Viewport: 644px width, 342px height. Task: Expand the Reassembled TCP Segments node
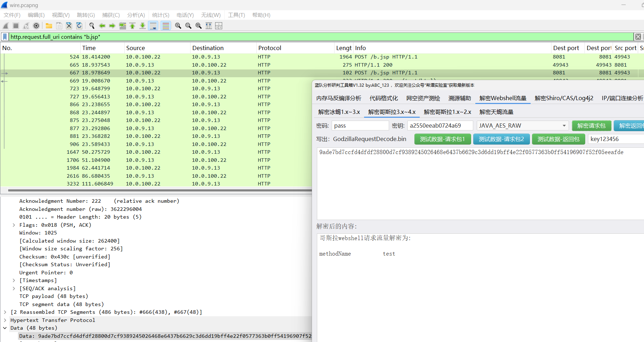click(x=5, y=312)
